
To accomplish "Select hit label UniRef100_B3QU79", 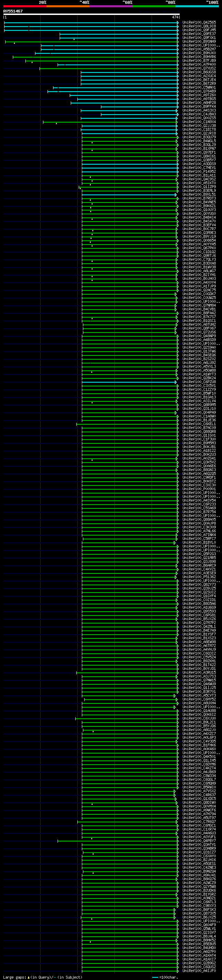I will [199, 137].
